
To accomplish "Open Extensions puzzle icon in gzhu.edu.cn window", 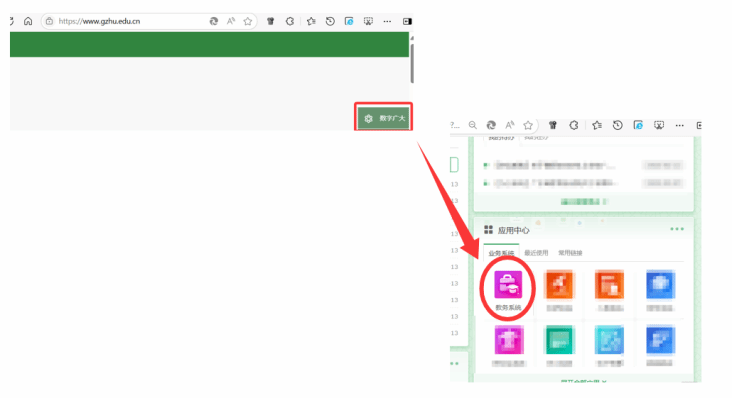I will click(289, 21).
